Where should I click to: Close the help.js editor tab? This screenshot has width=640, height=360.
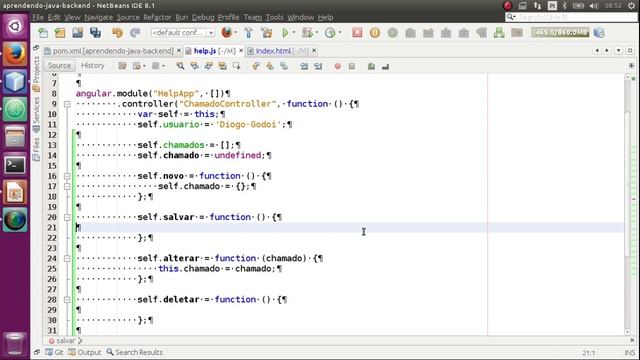click(x=241, y=51)
